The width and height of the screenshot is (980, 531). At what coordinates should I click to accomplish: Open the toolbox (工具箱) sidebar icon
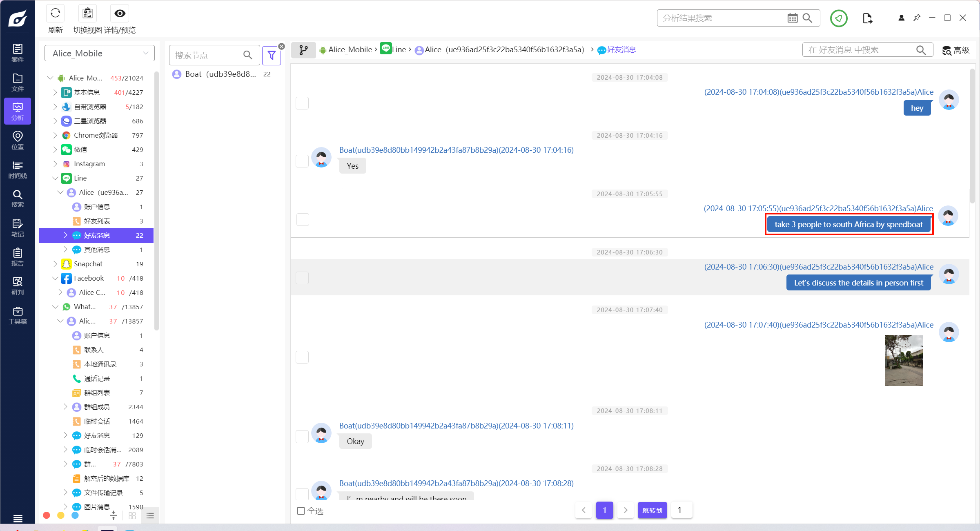tap(18, 315)
